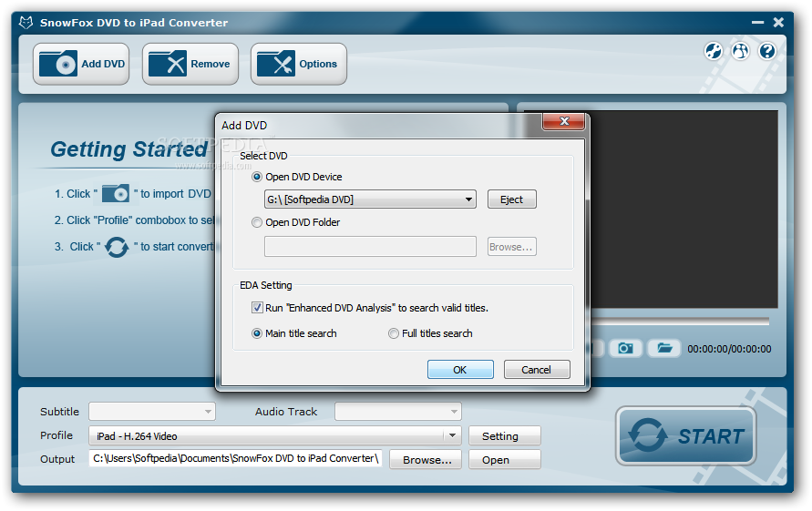Open the Audio Track dropdown

[398, 412]
